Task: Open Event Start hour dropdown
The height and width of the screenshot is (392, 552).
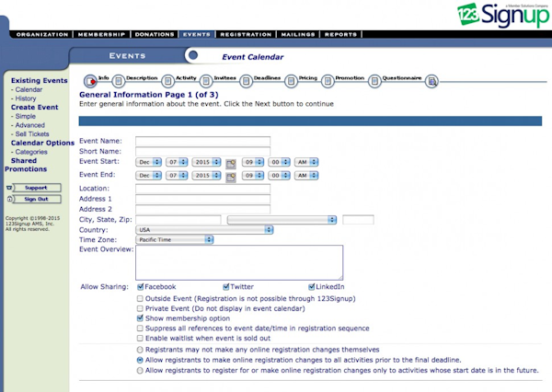Action: (x=253, y=162)
